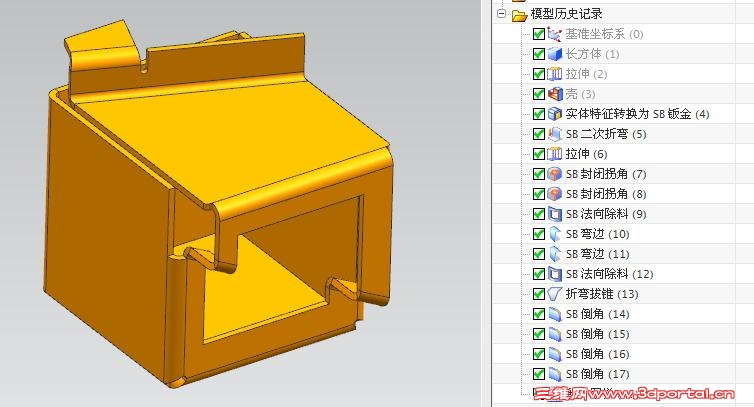Toggle the SB 弯边 (10) checkbox
Viewport: 754px width, 407px height.
tap(539, 234)
